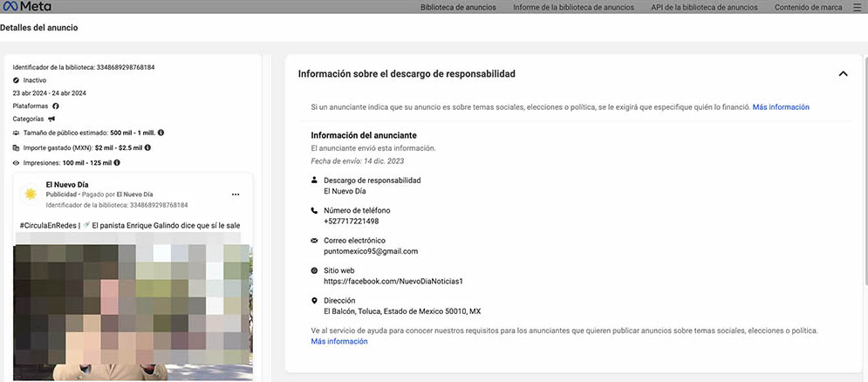Select the facebook.com/NuevoDiaNoticias1 URL text
The height and width of the screenshot is (382, 868).
point(393,281)
